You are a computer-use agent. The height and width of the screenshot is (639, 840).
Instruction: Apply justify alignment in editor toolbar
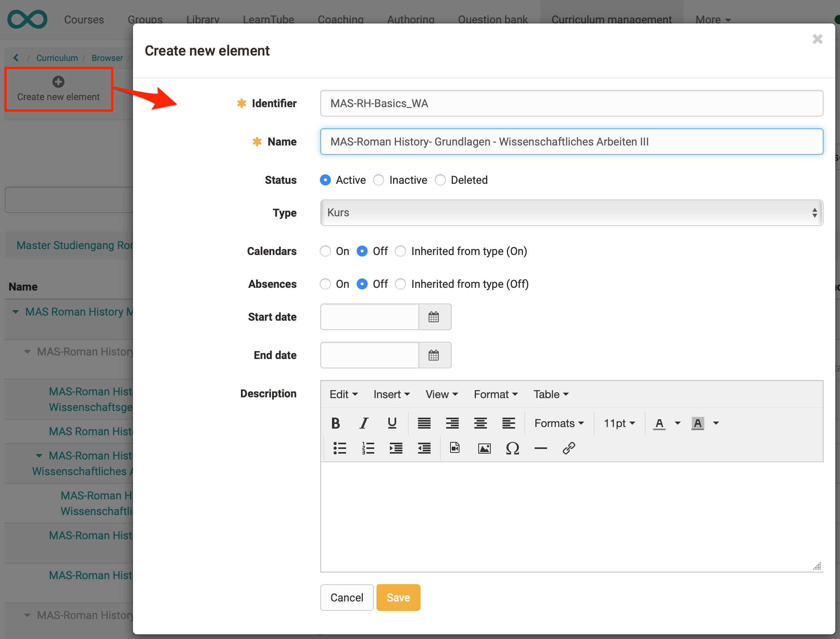tap(424, 423)
